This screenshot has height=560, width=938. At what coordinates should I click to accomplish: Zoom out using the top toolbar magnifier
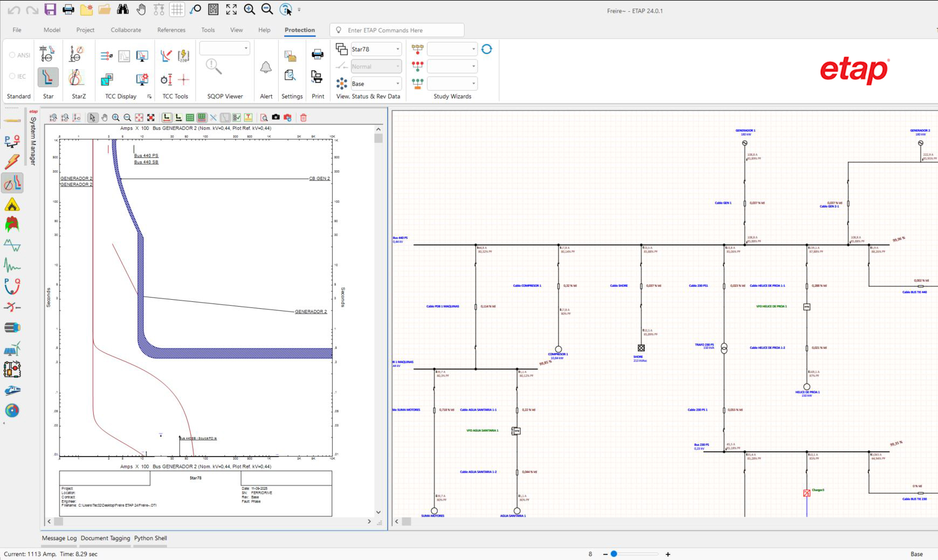pos(267,9)
